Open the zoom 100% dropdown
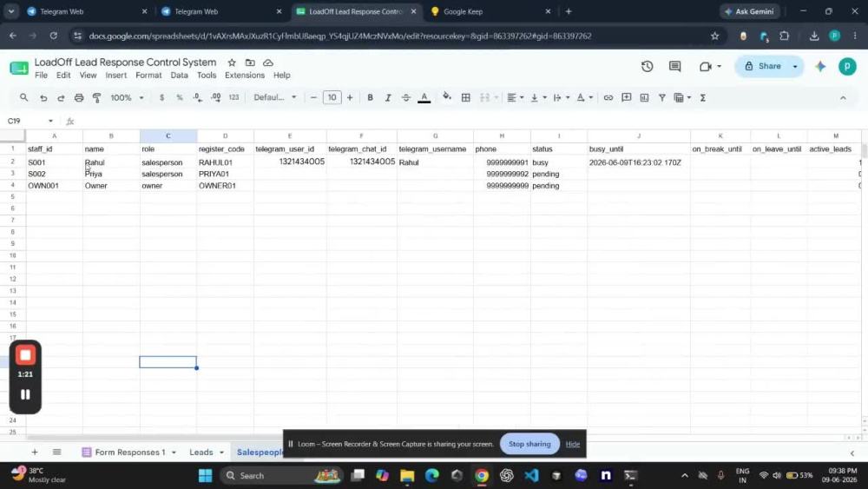Image resolution: width=868 pixels, height=489 pixels. pos(127,97)
